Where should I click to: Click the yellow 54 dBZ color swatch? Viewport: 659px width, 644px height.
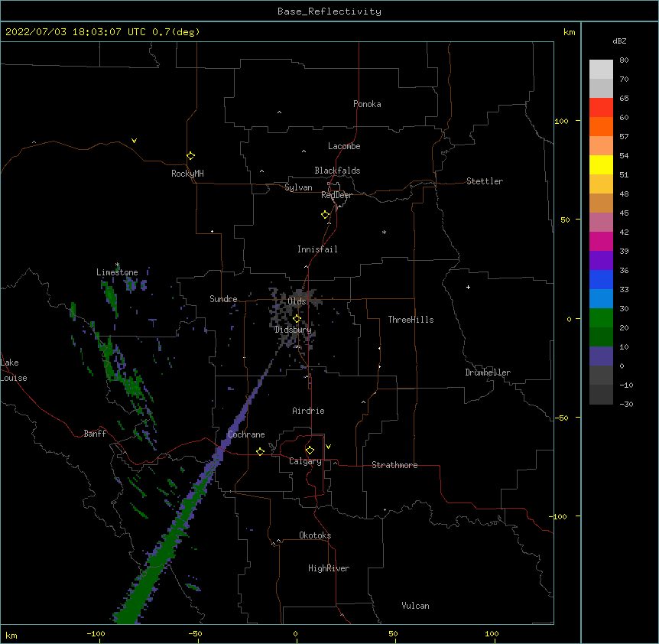coord(601,164)
